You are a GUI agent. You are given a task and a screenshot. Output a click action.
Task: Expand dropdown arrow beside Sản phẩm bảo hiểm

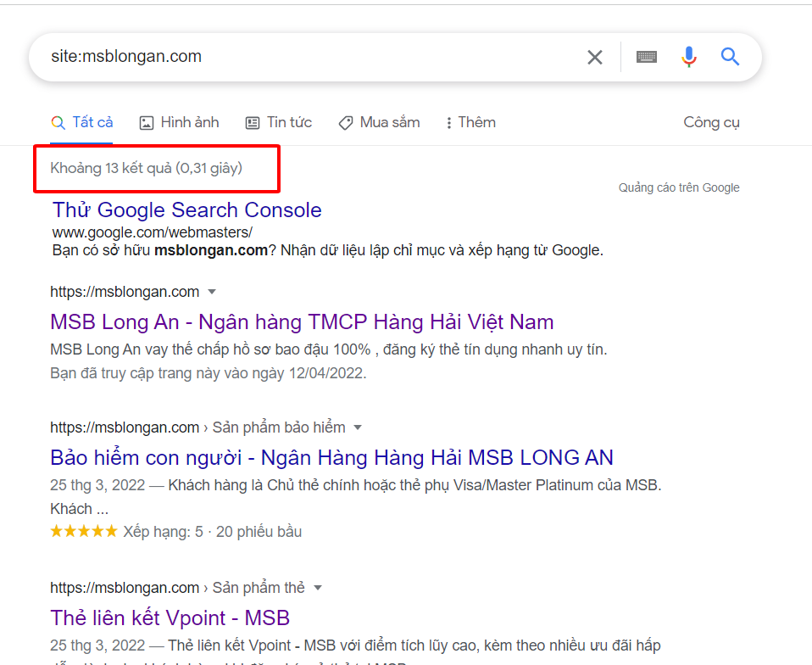[x=358, y=427]
